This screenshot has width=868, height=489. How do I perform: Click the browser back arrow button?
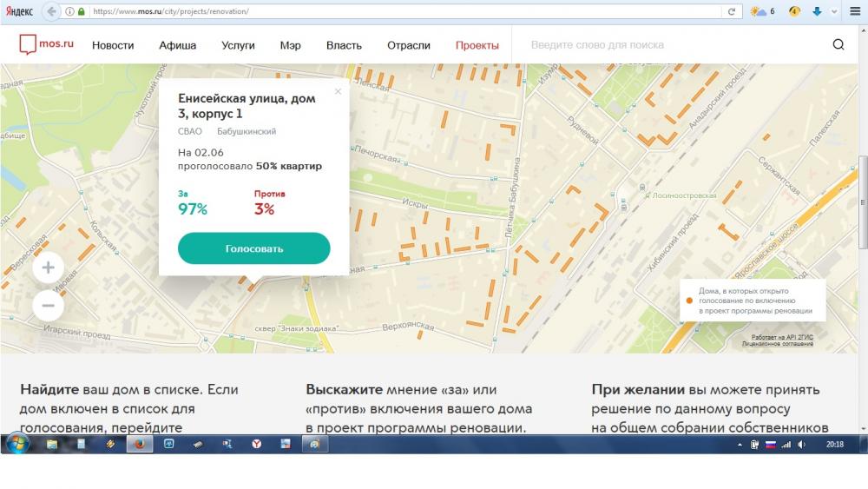coord(51,11)
